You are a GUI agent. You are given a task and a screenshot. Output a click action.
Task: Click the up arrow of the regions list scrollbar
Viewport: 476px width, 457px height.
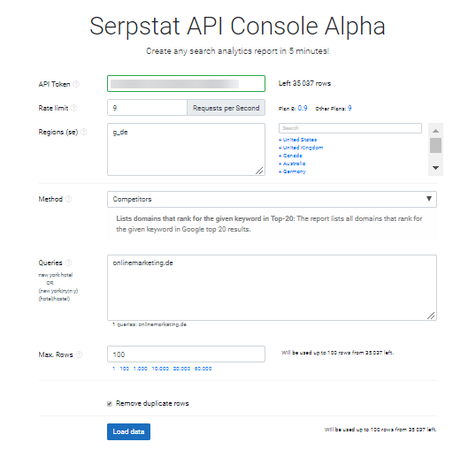[435, 131]
